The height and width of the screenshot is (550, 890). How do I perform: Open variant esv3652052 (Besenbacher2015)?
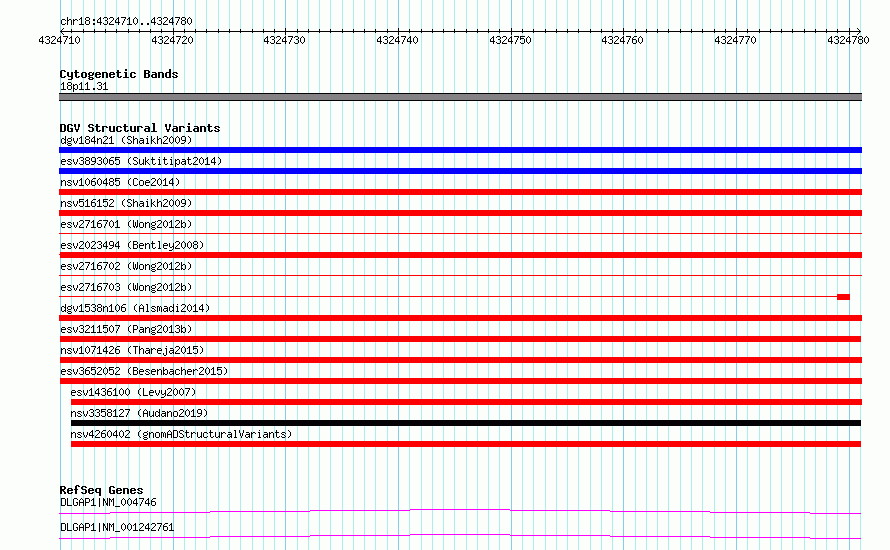pos(144,371)
